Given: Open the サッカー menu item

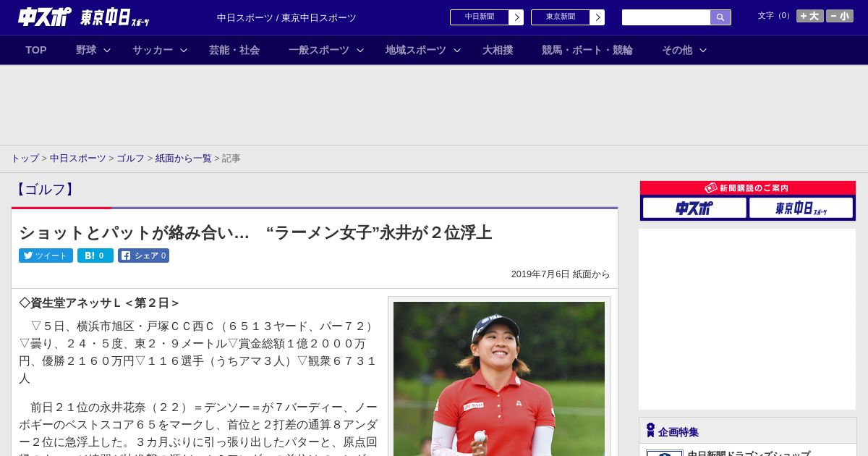Looking at the screenshot, I should 153,50.
